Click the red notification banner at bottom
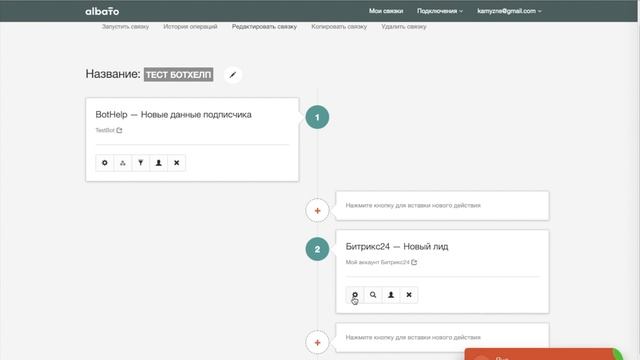 click(543, 354)
